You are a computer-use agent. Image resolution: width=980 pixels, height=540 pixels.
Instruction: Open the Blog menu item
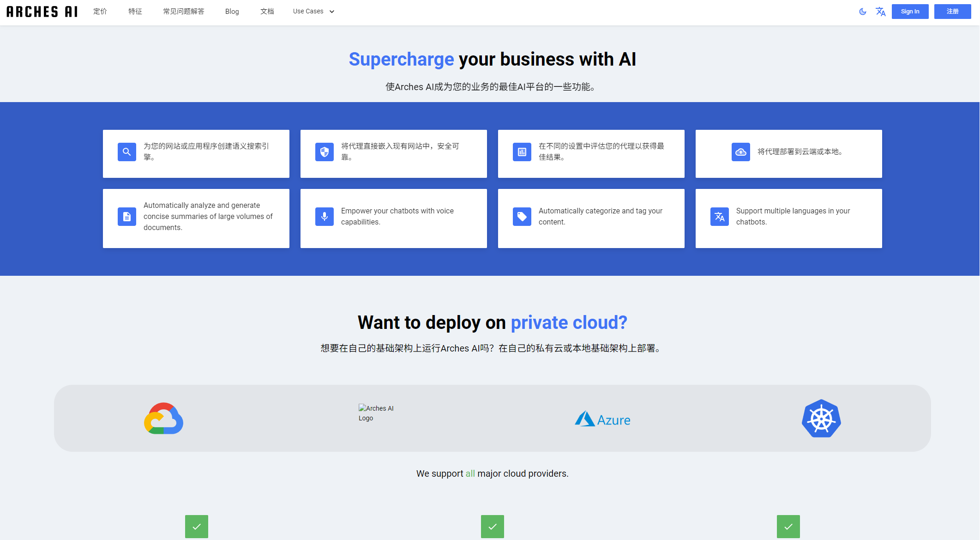232,12
